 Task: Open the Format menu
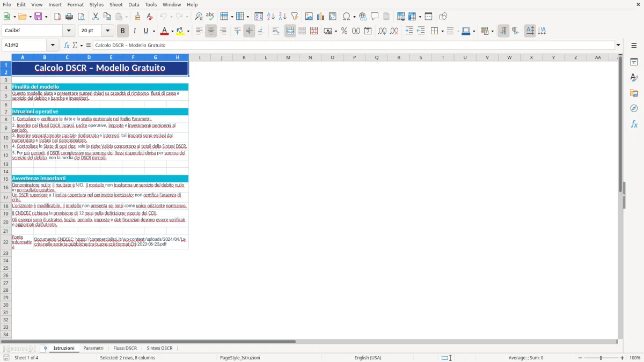75,4
